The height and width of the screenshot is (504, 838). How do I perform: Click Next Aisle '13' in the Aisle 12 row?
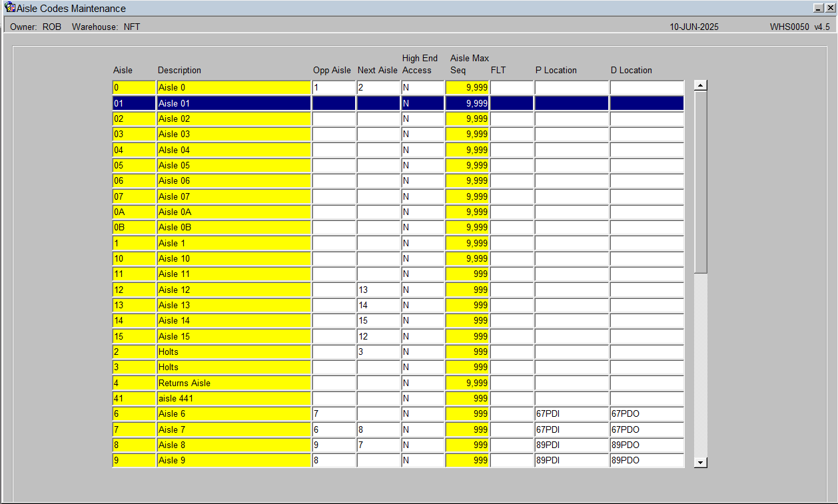[378, 290]
